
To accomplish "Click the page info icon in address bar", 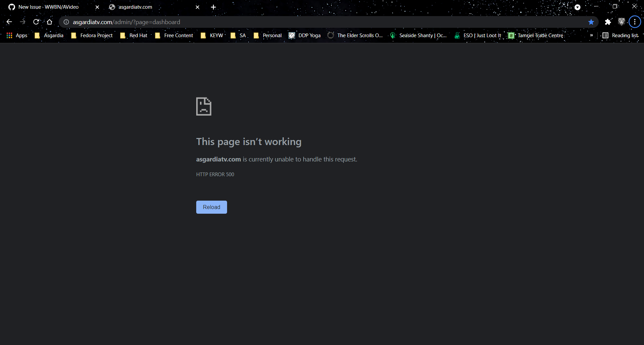I will (66, 22).
